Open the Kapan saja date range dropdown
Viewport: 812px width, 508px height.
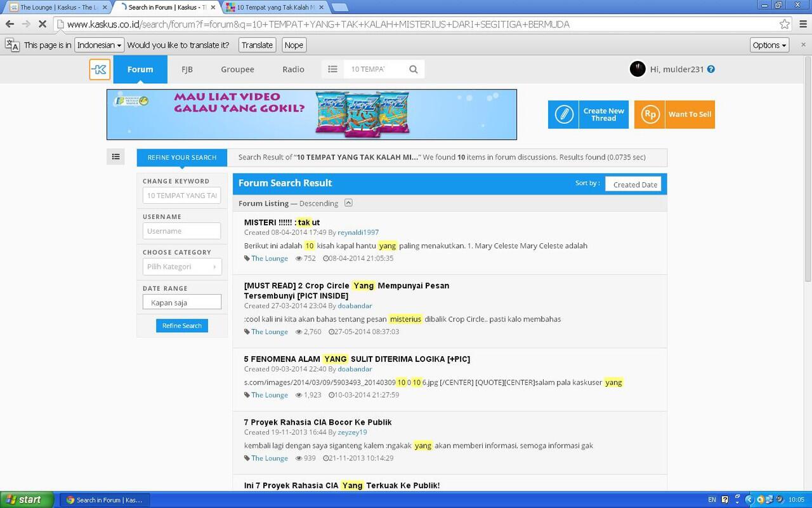(x=182, y=302)
